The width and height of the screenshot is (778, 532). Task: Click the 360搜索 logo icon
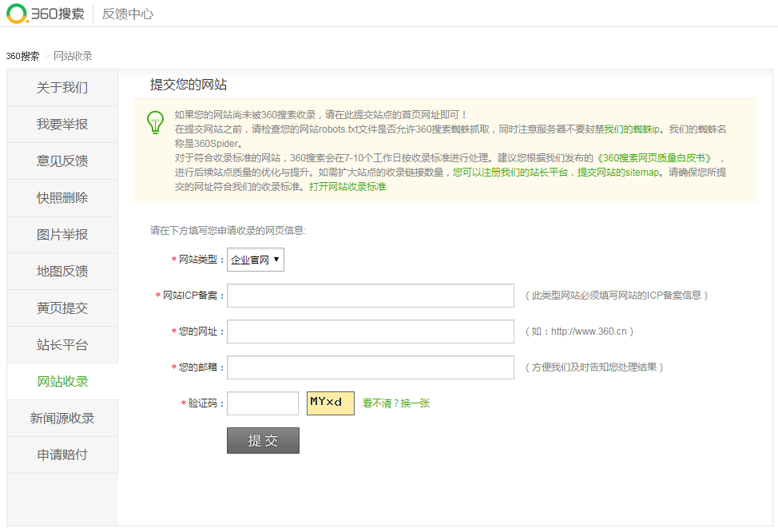point(18,14)
